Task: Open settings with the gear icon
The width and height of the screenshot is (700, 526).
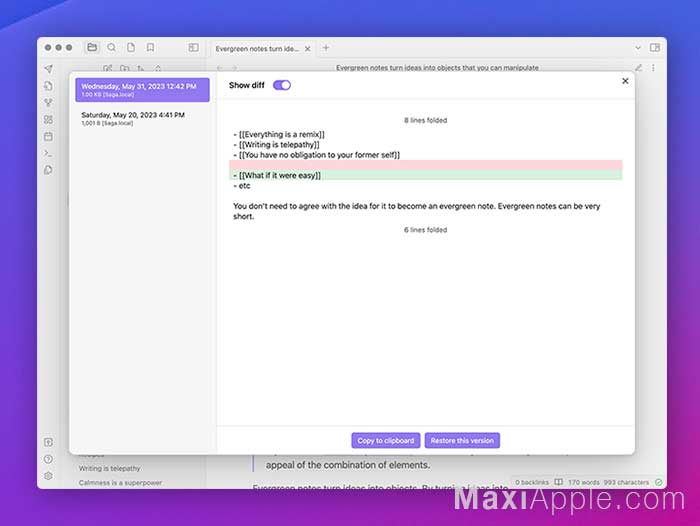Action: click(x=48, y=476)
